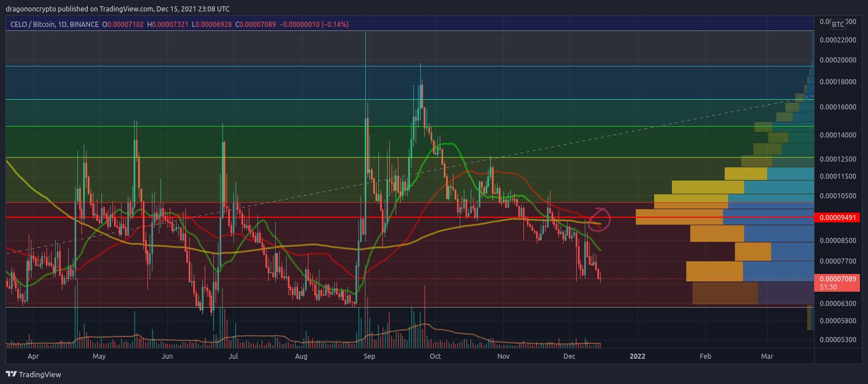Screen dimensions: 868x384
Task: Click the 2022 label on the time axis
Action: pos(638,356)
